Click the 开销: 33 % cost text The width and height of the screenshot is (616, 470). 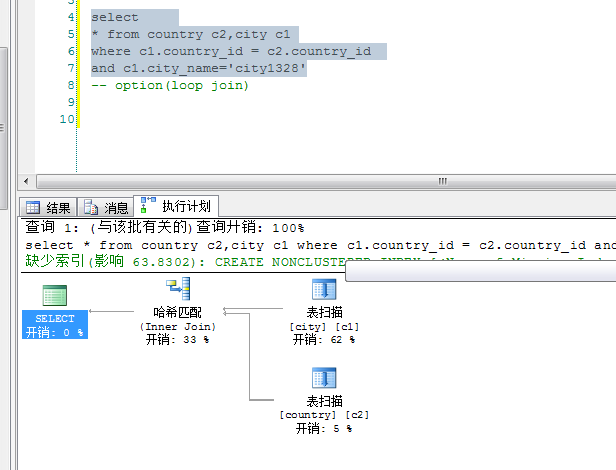pyautogui.click(x=177, y=340)
